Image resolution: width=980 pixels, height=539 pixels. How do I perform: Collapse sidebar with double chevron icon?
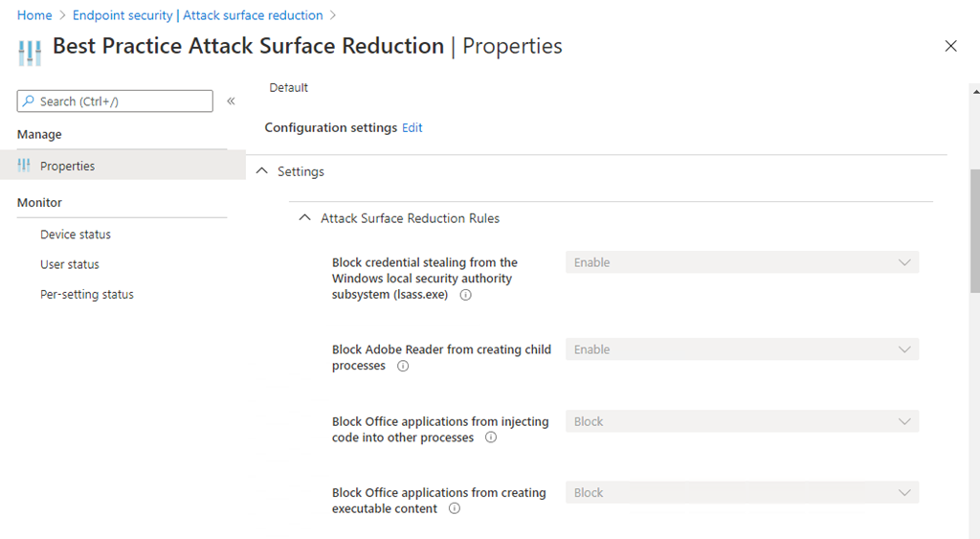[231, 101]
